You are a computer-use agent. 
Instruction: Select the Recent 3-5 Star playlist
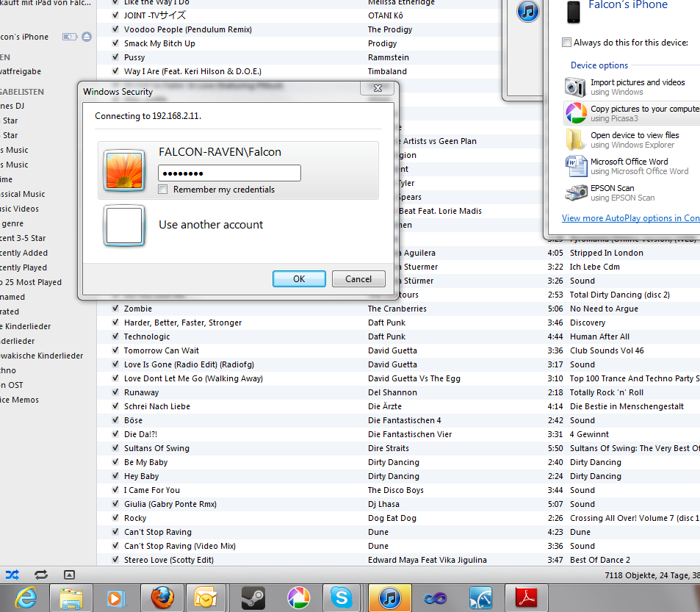23,238
